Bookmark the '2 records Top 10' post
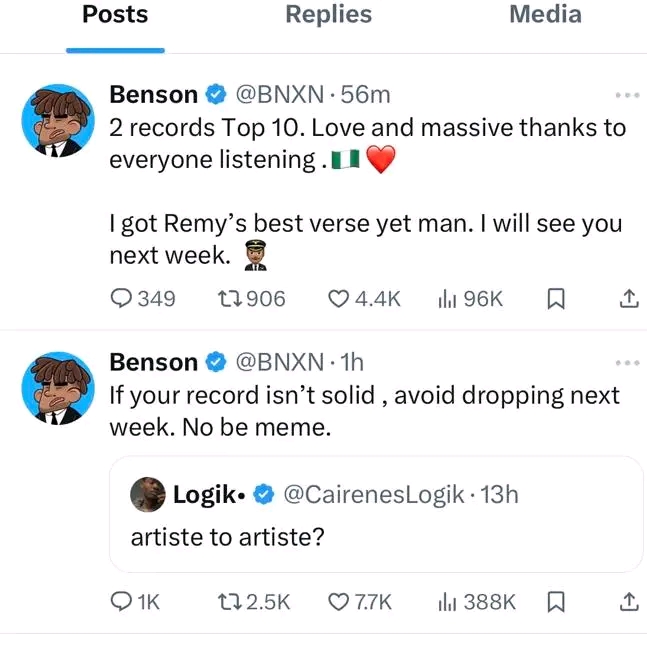This screenshot has width=647, height=648. click(560, 299)
